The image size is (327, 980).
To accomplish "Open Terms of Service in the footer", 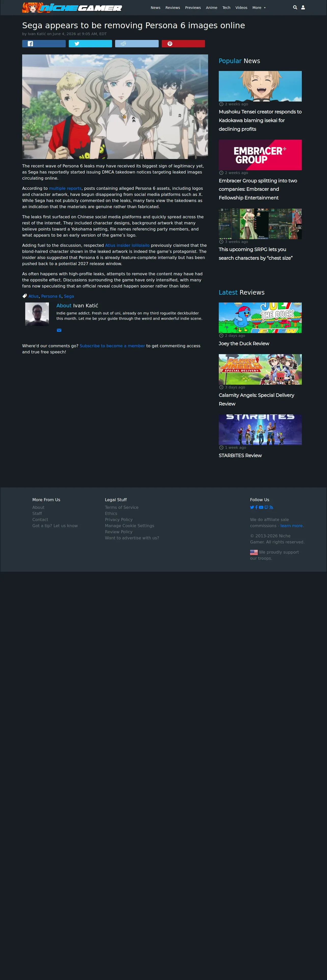I will pos(122,508).
